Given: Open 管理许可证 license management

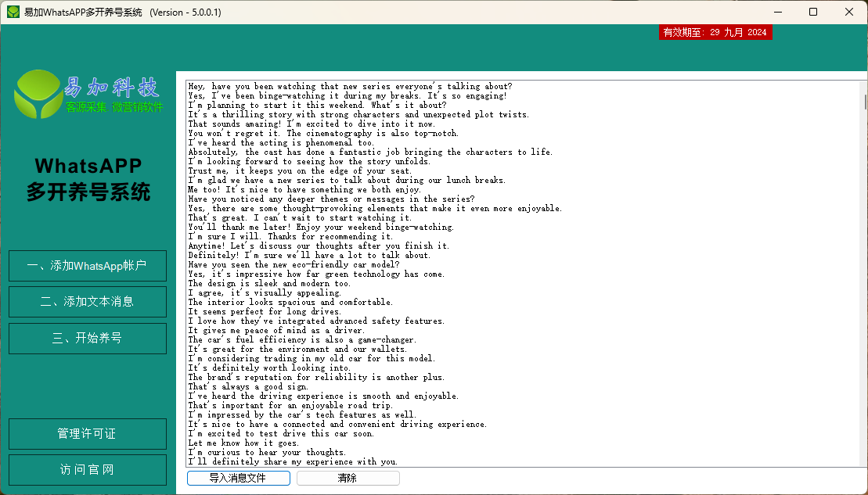Looking at the screenshot, I should [88, 434].
